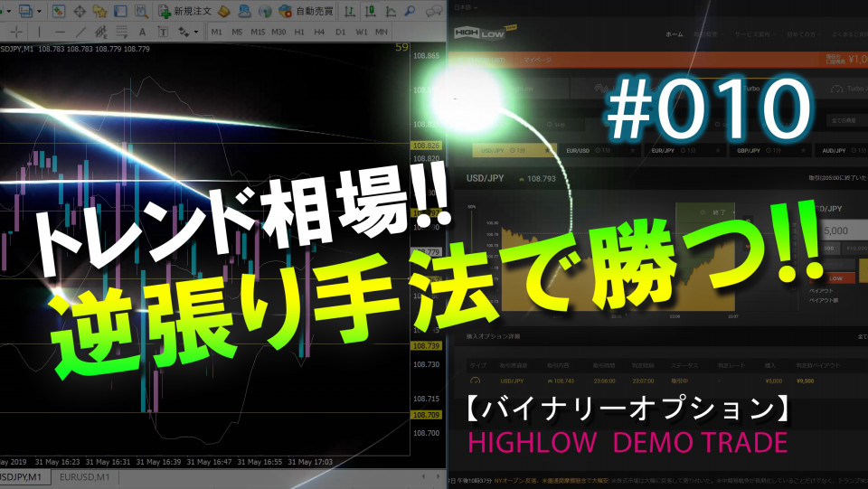The width and height of the screenshot is (868, 489).
Task: Launch MetaEditor via the yellow book icon
Action: 224,11
